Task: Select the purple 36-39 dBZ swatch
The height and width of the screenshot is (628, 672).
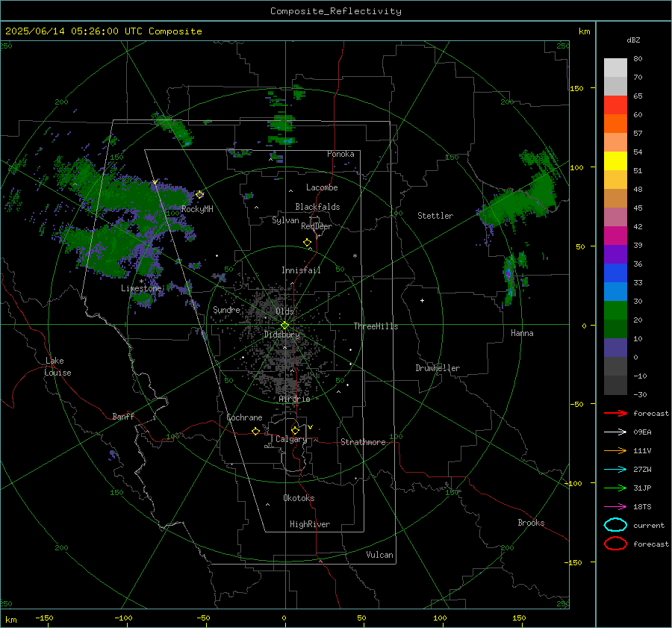Action: [615, 255]
